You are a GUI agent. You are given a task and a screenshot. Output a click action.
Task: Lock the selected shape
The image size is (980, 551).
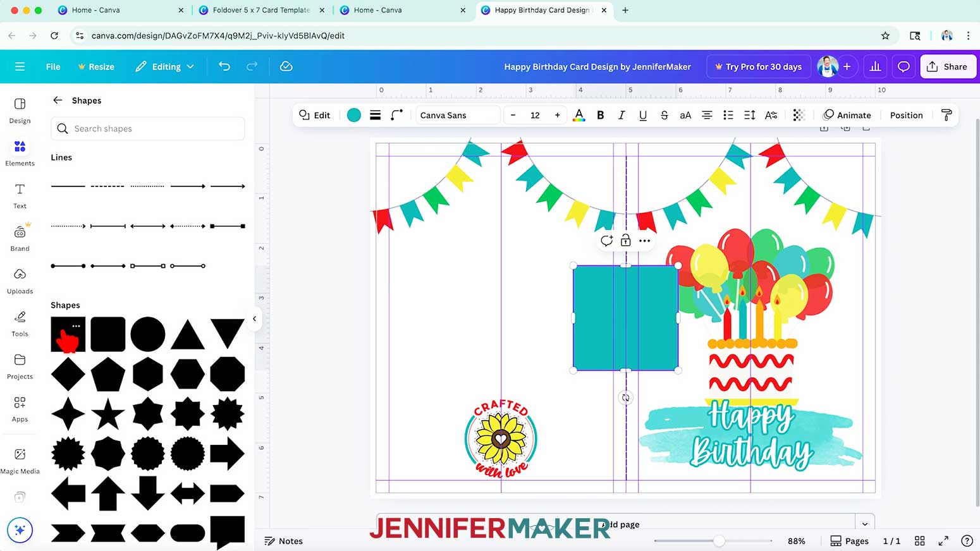click(x=625, y=241)
